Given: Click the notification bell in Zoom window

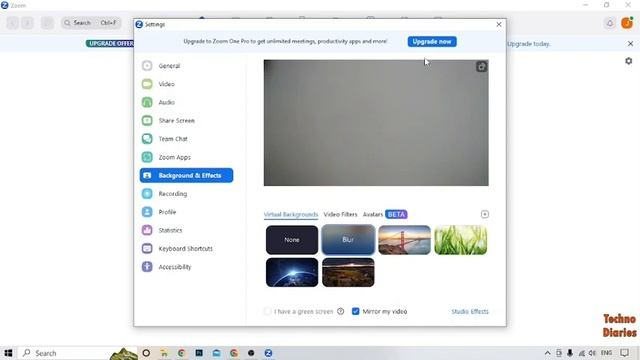Looking at the screenshot, I should [x=609, y=23].
